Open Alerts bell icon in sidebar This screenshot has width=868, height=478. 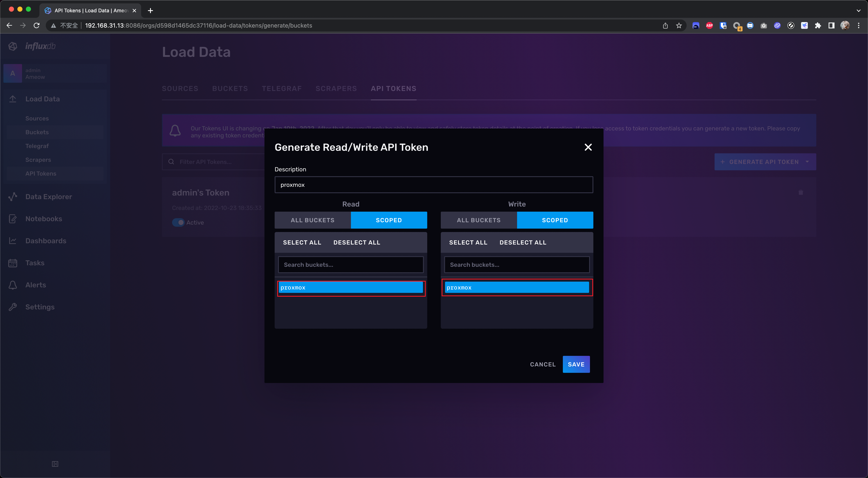click(13, 285)
